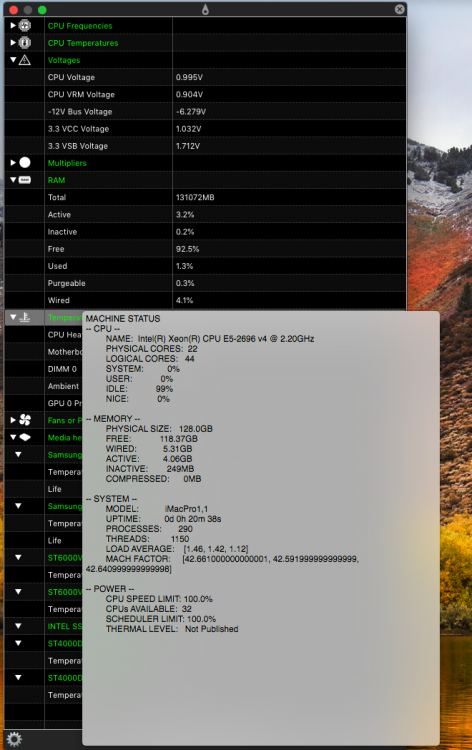
Task: Collapse the INTEL SS drive entry
Action: tap(18, 626)
